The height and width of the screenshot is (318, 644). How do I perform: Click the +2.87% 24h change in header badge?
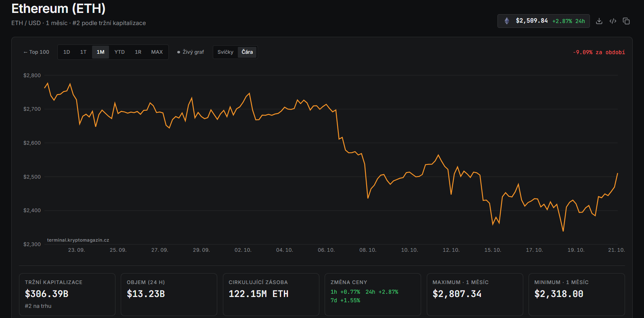tap(568, 21)
